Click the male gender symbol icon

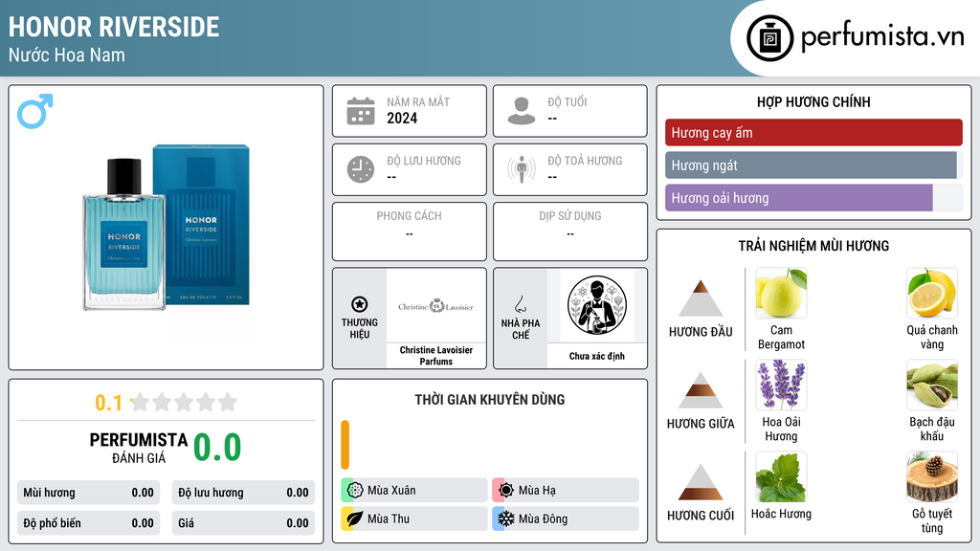pos(35,111)
